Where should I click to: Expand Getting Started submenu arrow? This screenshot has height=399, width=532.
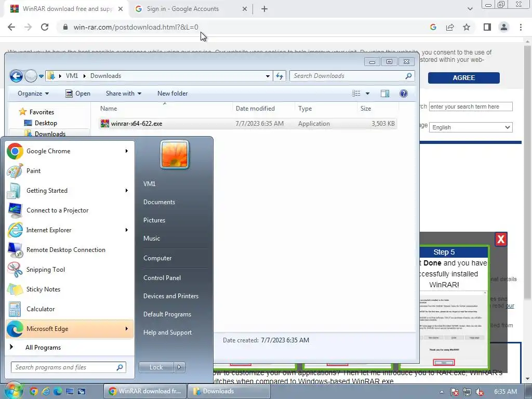(x=127, y=190)
